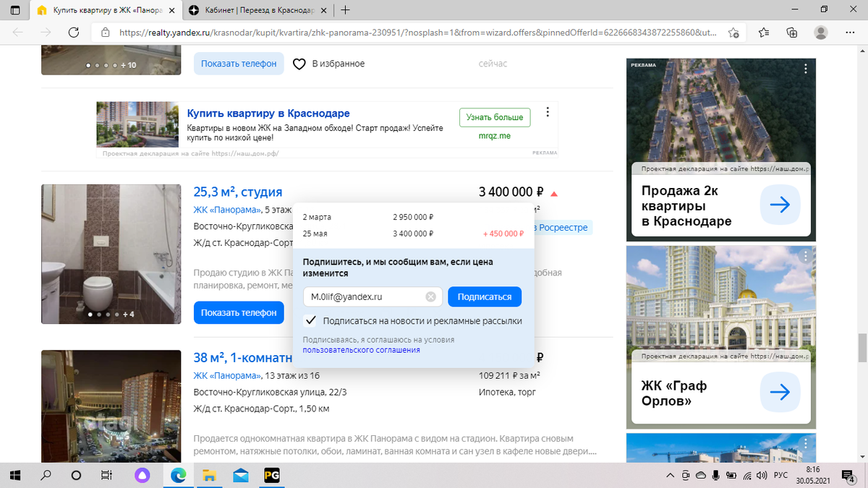The width and height of the screenshot is (868, 488).
Task: Show hidden system tray icons
Action: tap(669, 475)
